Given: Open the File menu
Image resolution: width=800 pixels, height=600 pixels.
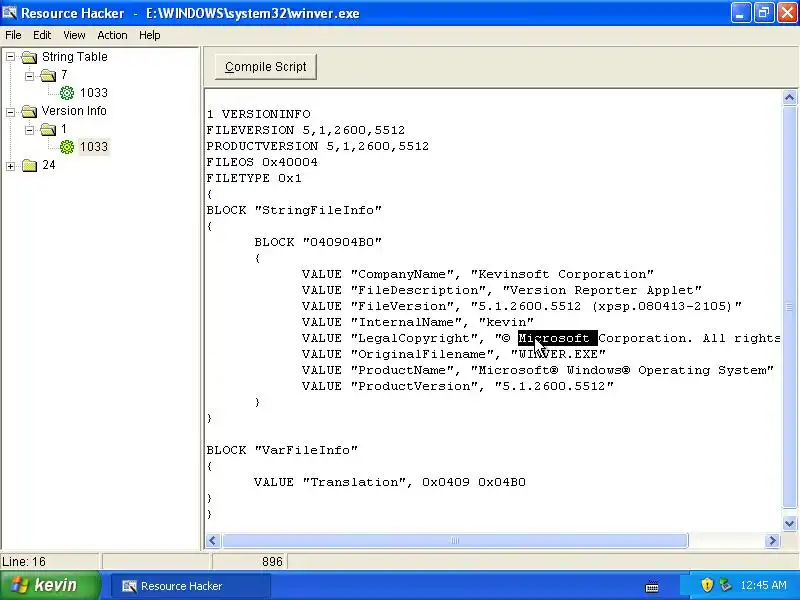Looking at the screenshot, I should 13,35.
